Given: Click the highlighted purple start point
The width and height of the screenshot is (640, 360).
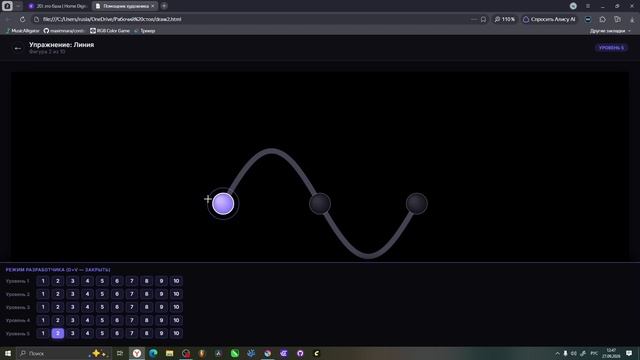Looking at the screenshot, I should pos(223,204).
